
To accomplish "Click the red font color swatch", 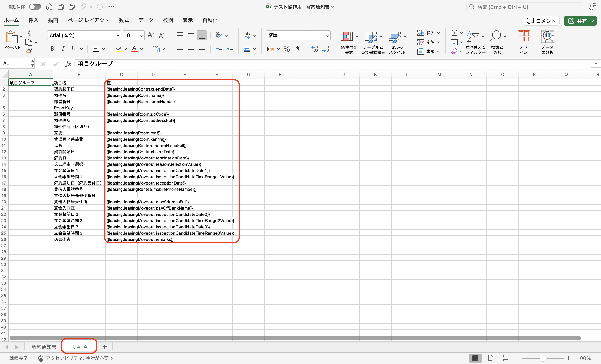I will click(134, 49).
